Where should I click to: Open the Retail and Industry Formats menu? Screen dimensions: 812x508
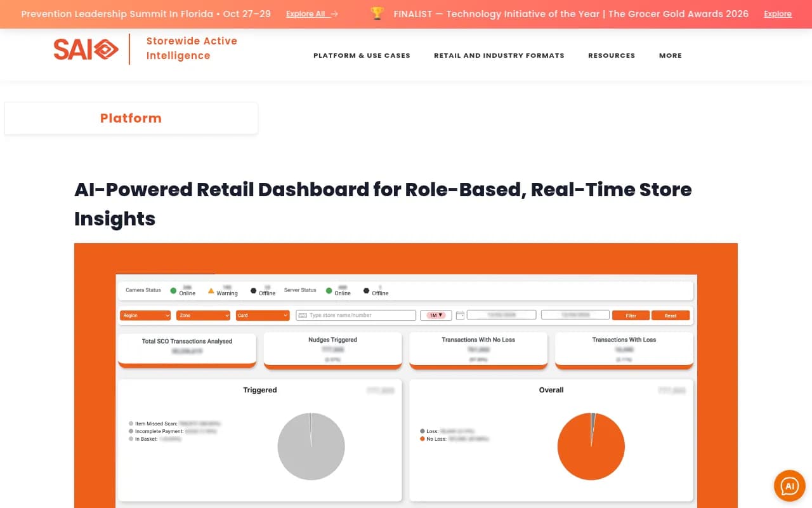point(499,55)
